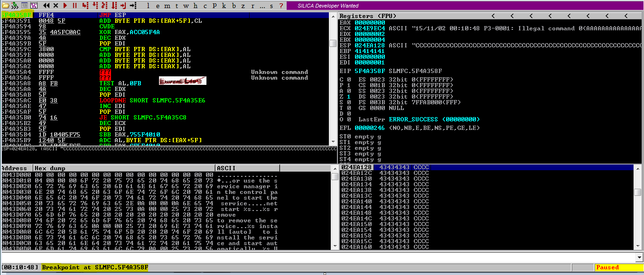Image resolution: width=644 pixels, height=275 pixels.
Task: Select the EIP register value 5F4A358F
Action: 370,71
